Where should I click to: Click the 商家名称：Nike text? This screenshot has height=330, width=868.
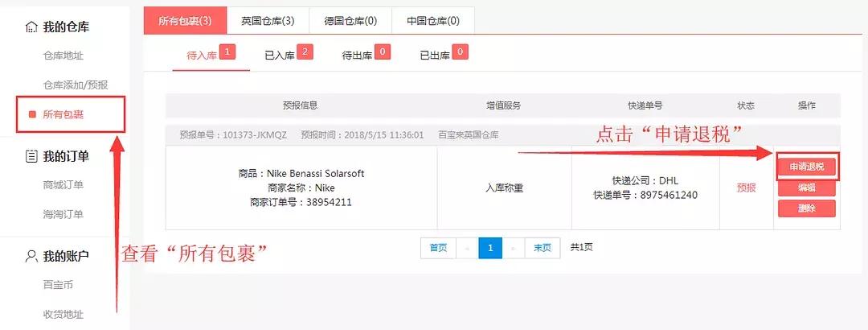click(x=301, y=188)
